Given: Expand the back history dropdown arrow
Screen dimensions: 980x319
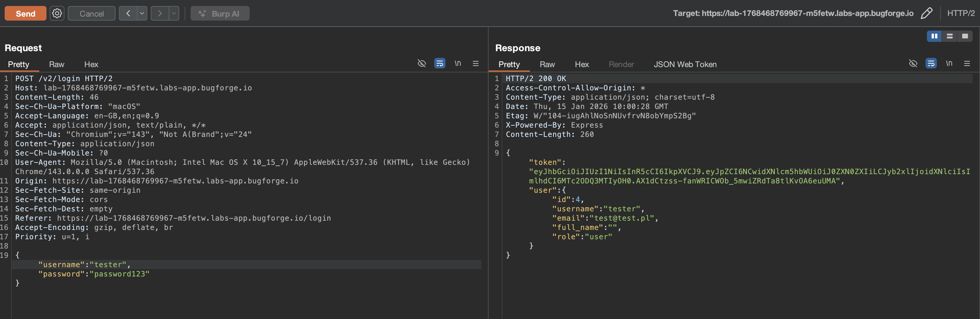Looking at the screenshot, I should coord(142,13).
